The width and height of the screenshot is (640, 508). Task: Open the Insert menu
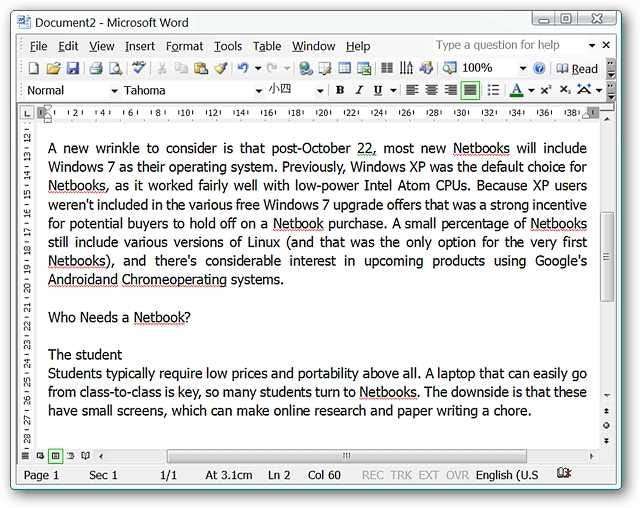(140, 46)
